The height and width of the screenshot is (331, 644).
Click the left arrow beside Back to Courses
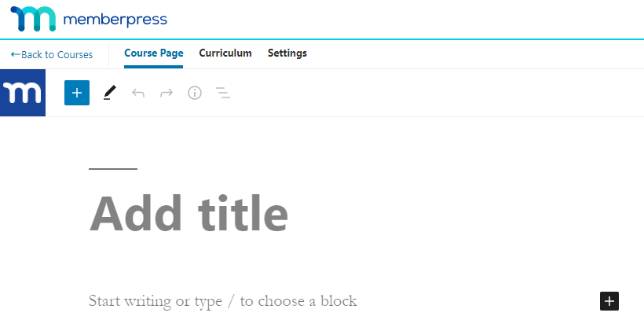[15, 54]
